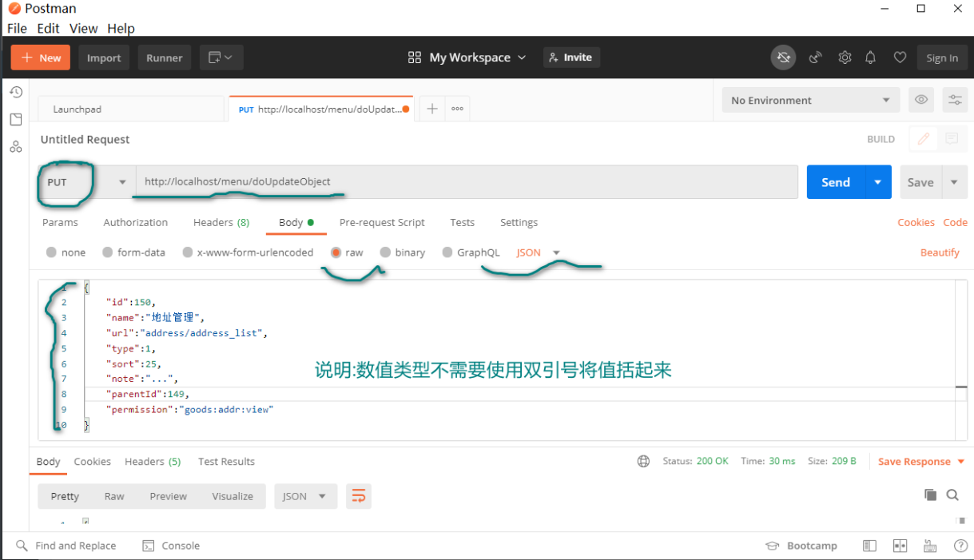This screenshot has width=974, height=560.
Task: Open History in left sidebar
Action: [15, 93]
